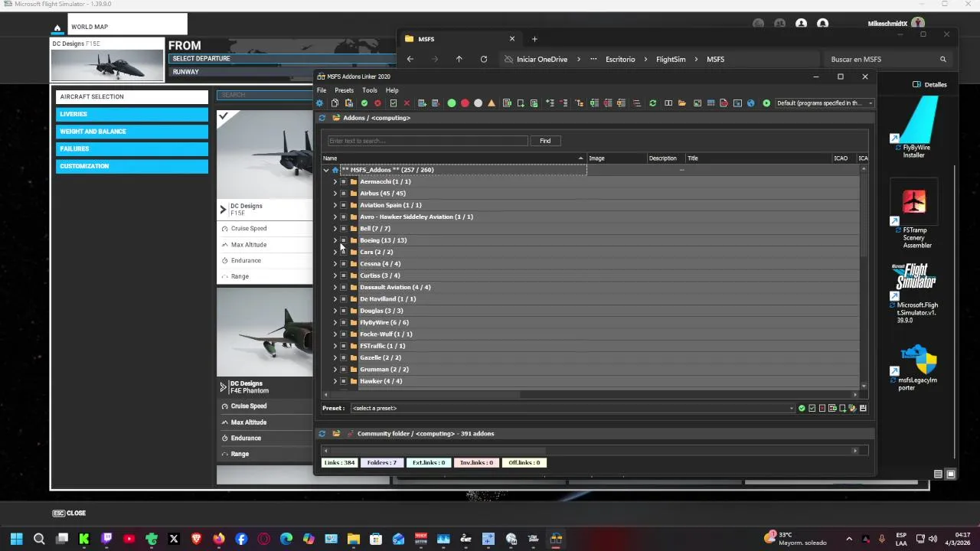
Task: Open WEIGHT AND BALANCE section
Action: coord(132,132)
